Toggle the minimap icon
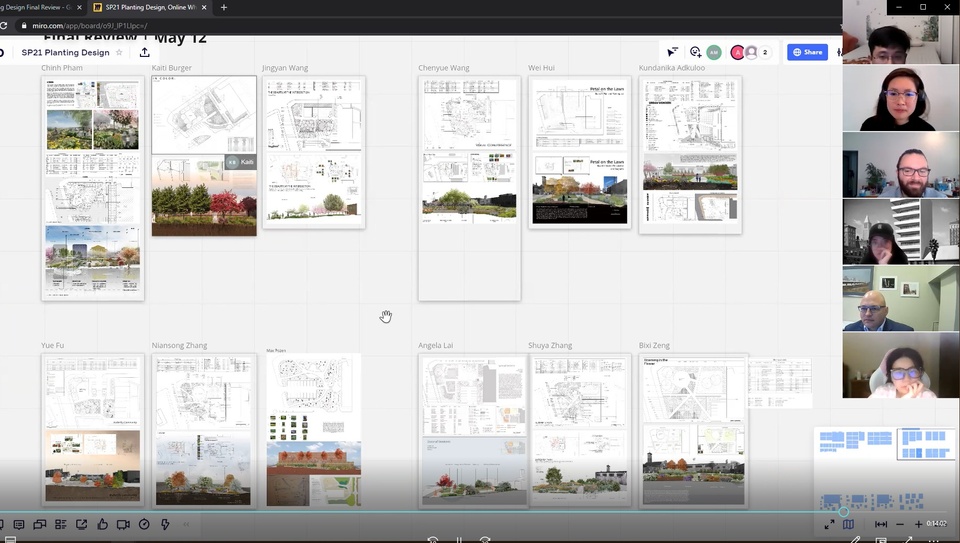The height and width of the screenshot is (543, 960). click(849, 525)
